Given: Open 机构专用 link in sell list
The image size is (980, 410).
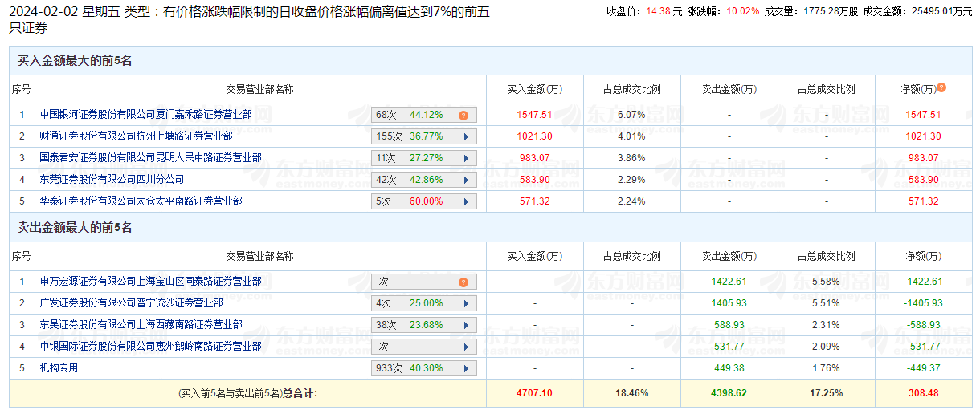Looking at the screenshot, I should pyautogui.click(x=59, y=368).
